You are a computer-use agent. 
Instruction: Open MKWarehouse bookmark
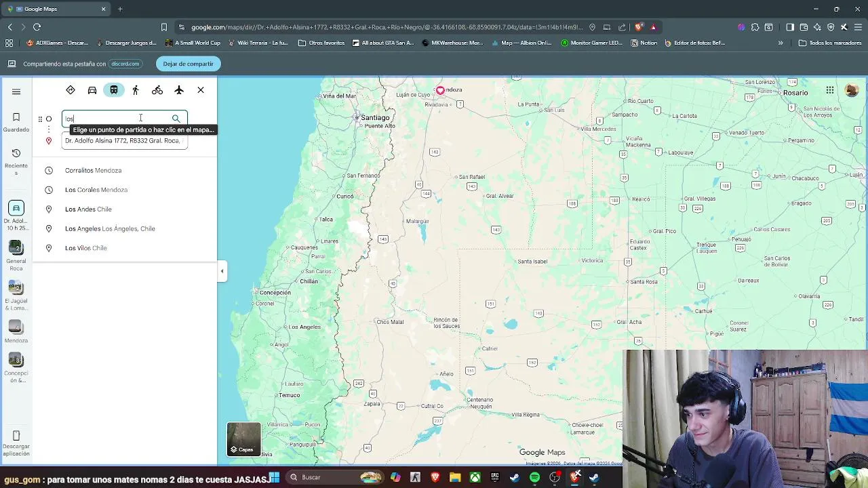pos(452,43)
